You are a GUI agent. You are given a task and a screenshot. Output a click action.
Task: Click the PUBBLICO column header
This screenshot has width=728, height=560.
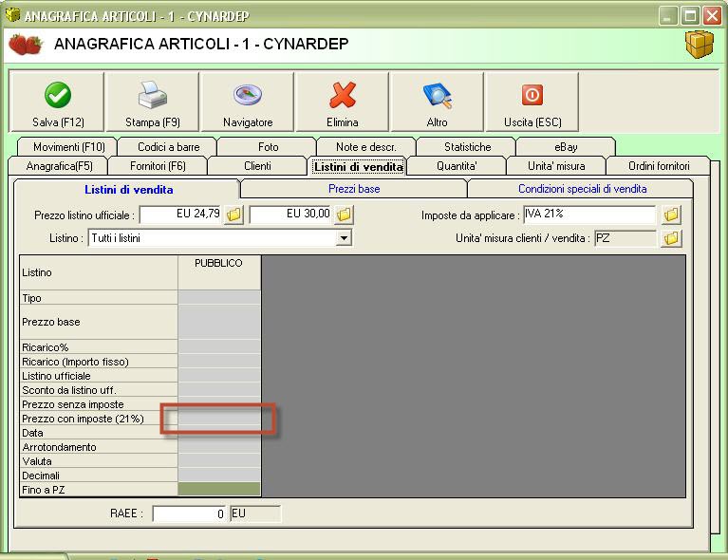pyautogui.click(x=218, y=272)
